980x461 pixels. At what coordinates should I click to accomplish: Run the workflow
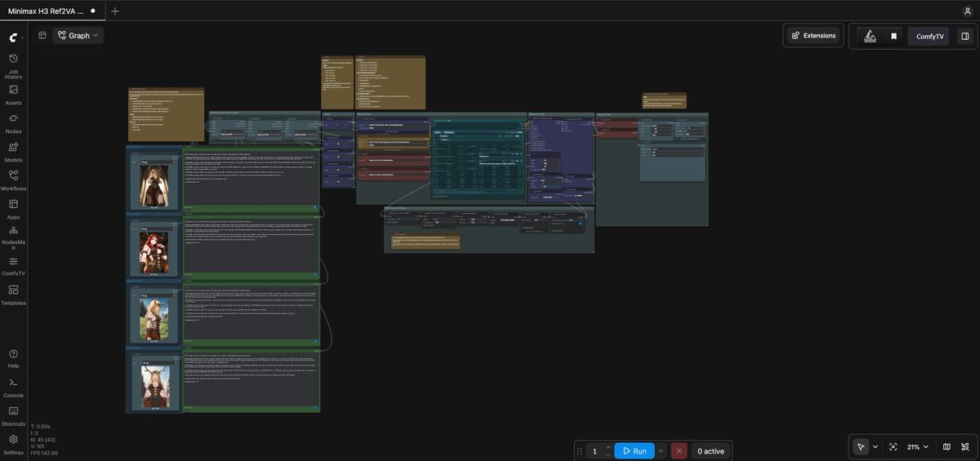tap(634, 451)
